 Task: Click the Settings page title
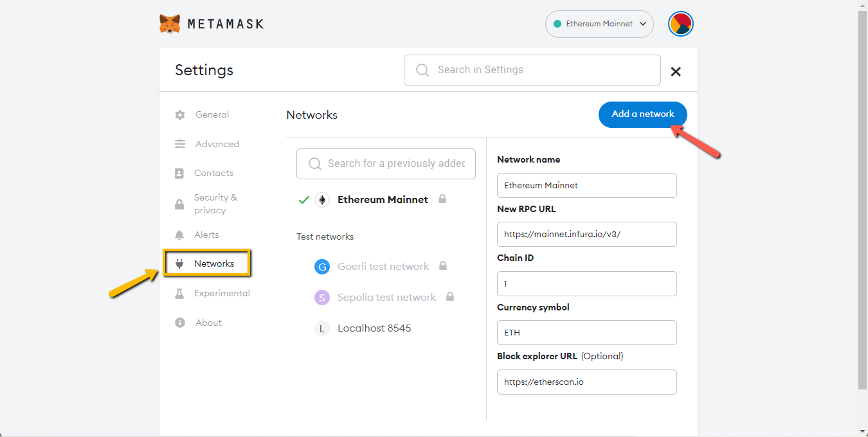pos(204,70)
